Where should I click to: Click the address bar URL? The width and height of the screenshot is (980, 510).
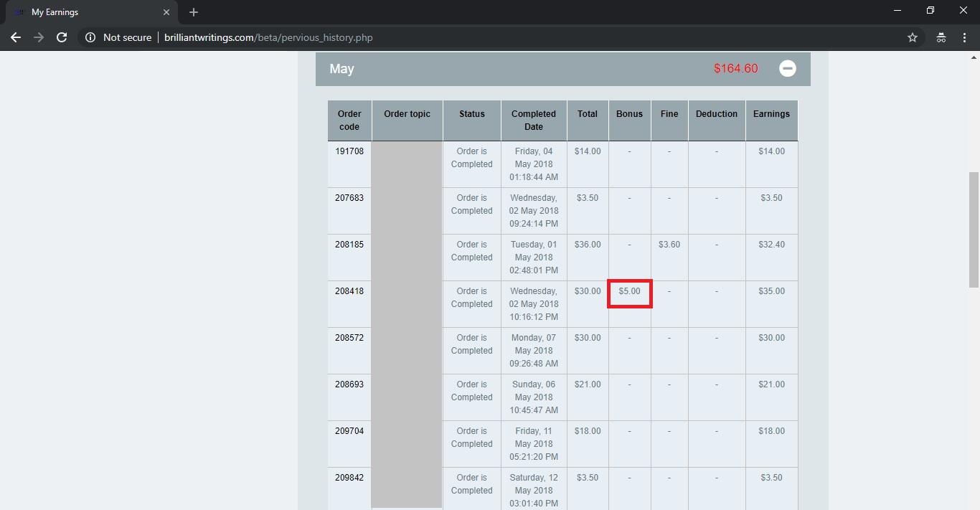(268, 37)
